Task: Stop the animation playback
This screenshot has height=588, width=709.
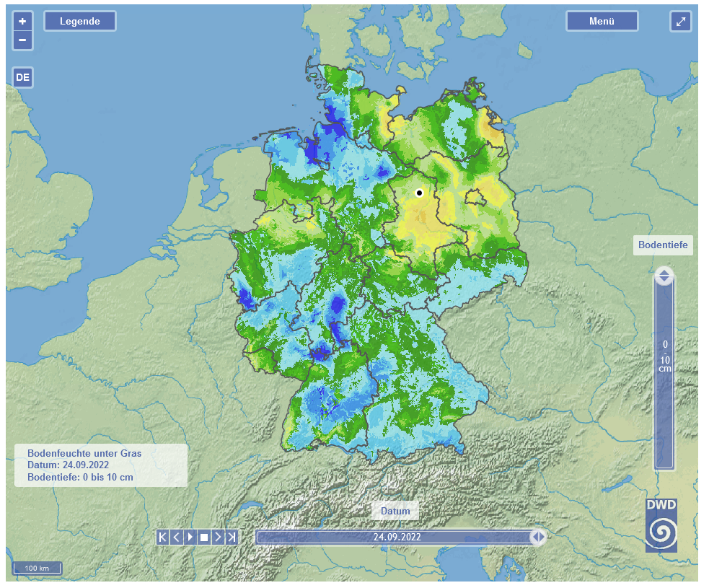Action: (204, 537)
